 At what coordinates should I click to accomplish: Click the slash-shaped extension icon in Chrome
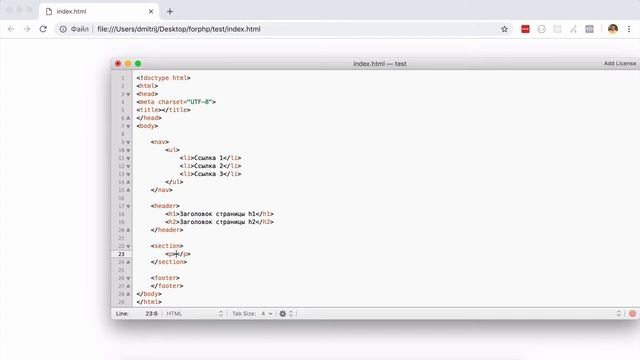(573, 29)
